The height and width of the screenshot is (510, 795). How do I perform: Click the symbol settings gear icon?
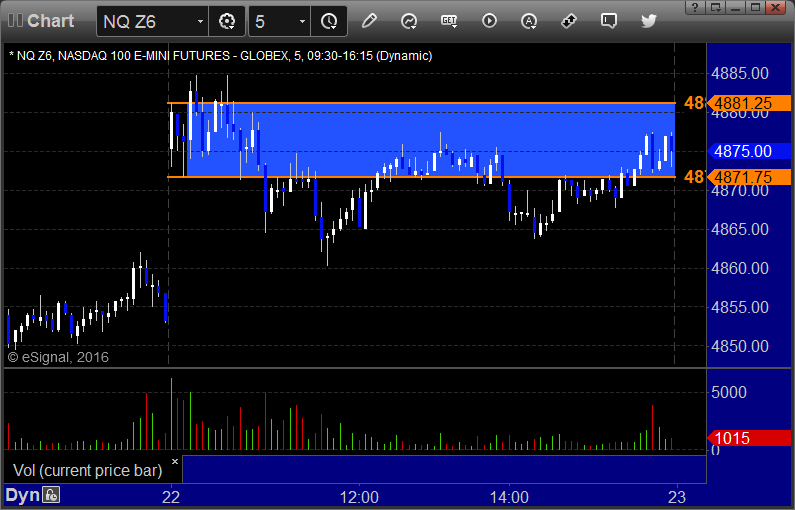pos(227,21)
